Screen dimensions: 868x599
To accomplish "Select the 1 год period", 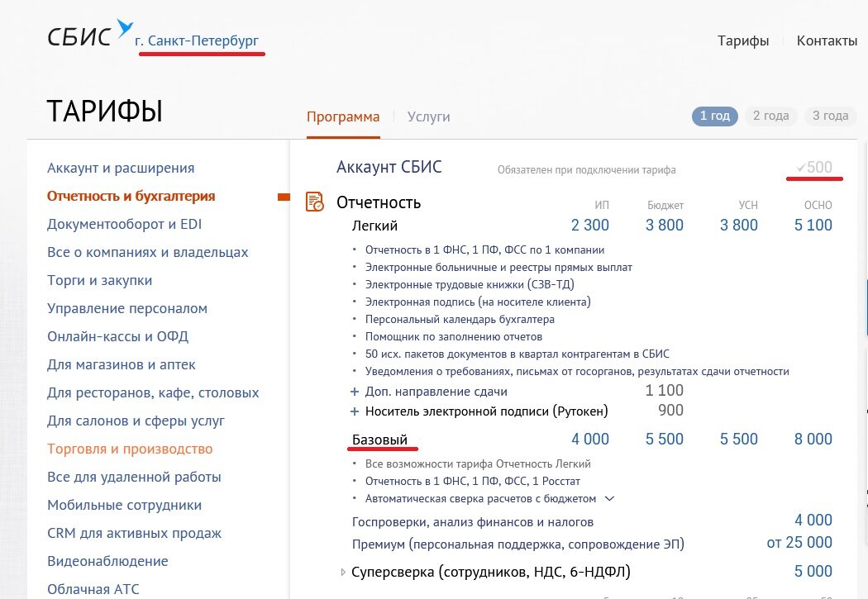I will pyautogui.click(x=715, y=116).
